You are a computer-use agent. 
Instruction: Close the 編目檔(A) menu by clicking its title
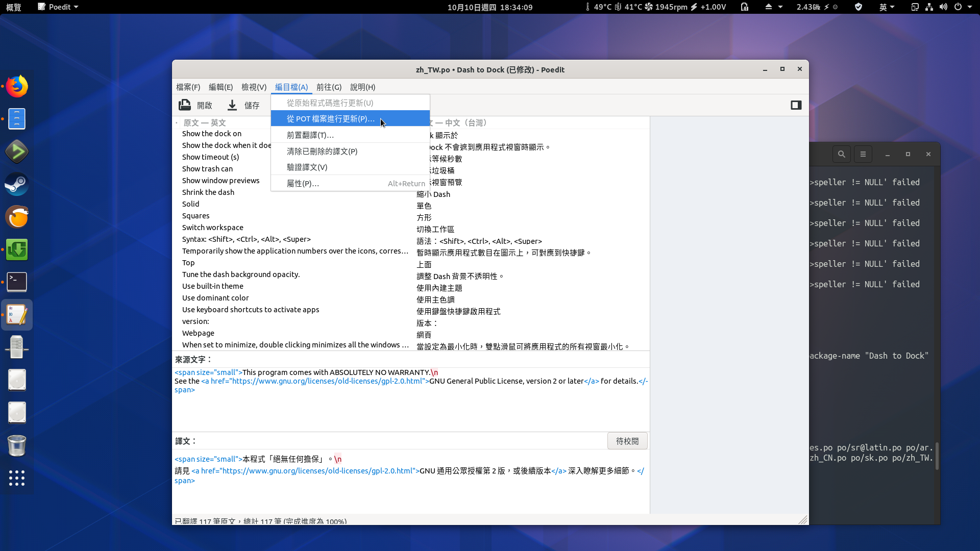click(x=291, y=87)
